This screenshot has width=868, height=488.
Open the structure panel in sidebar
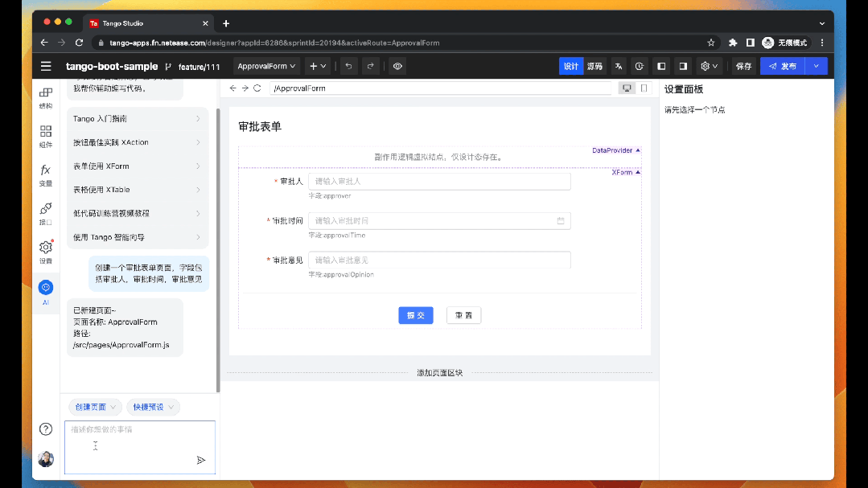coord(46,98)
